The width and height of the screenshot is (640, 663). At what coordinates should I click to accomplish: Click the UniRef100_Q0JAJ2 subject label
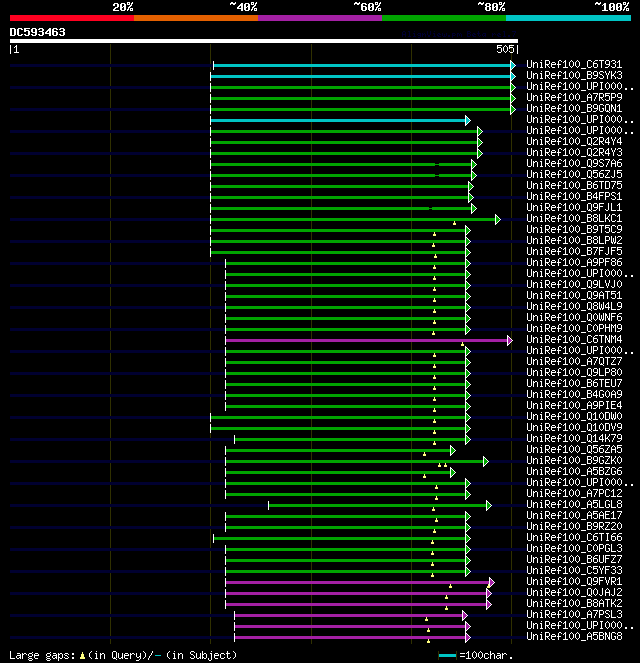click(x=574, y=592)
